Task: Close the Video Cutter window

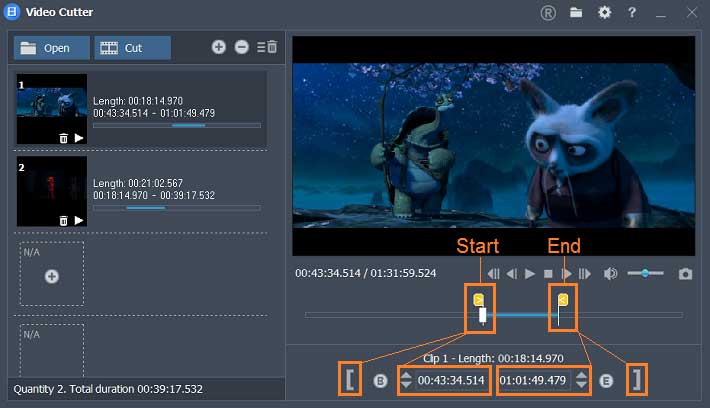Action: pyautogui.click(x=691, y=13)
